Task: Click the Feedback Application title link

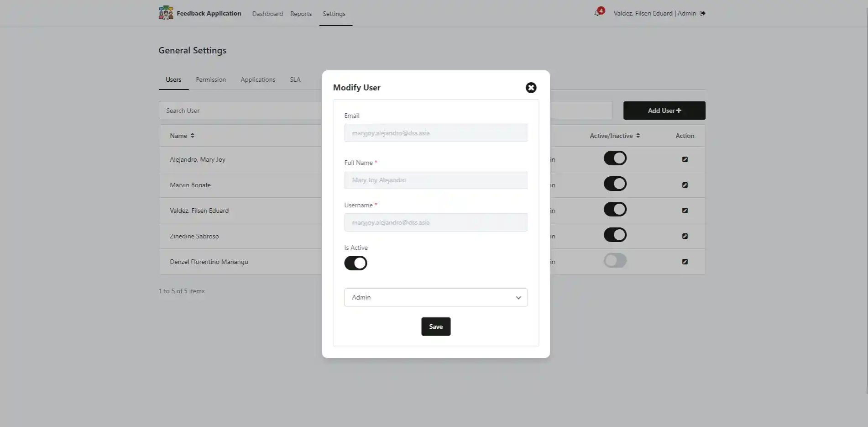Action: coord(209,13)
